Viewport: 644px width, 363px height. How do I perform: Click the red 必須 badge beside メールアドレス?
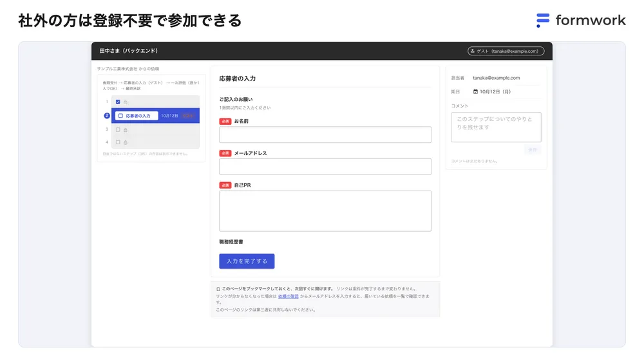click(x=225, y=153)
